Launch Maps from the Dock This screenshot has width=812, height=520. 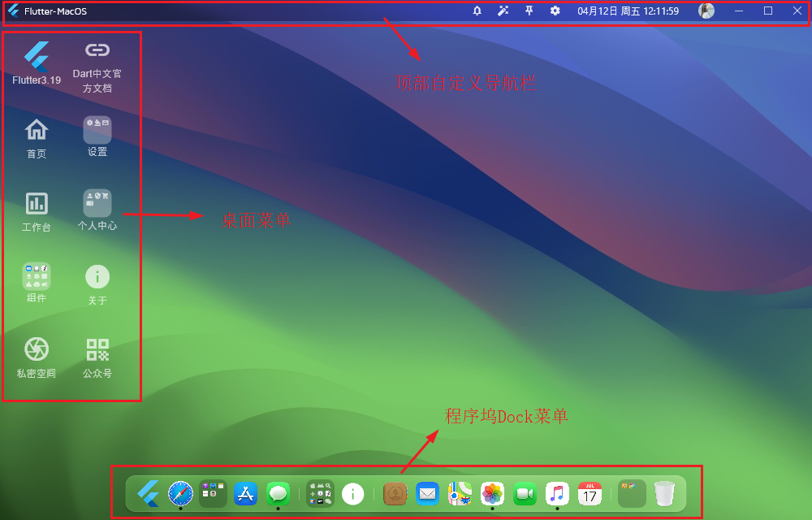pyautogui.click(x=460, y=493)
